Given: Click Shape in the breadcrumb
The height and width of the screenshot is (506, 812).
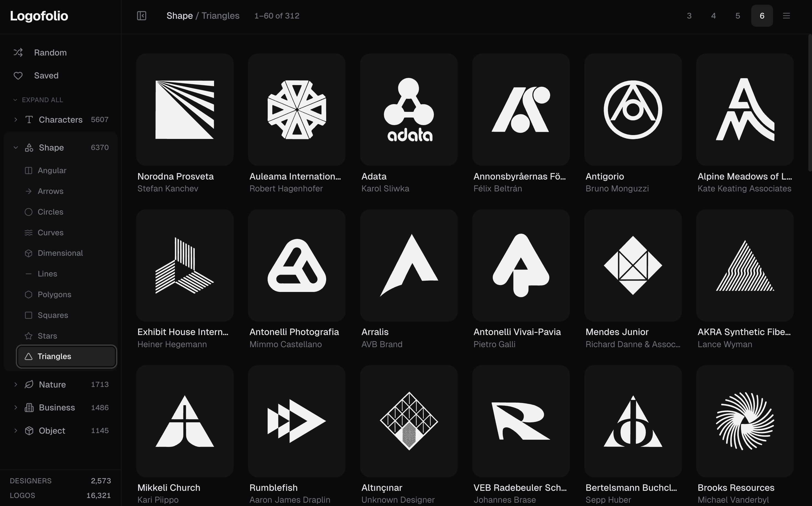Looking at the screenshot, I should pyautogui.click(x=179, y=16).
